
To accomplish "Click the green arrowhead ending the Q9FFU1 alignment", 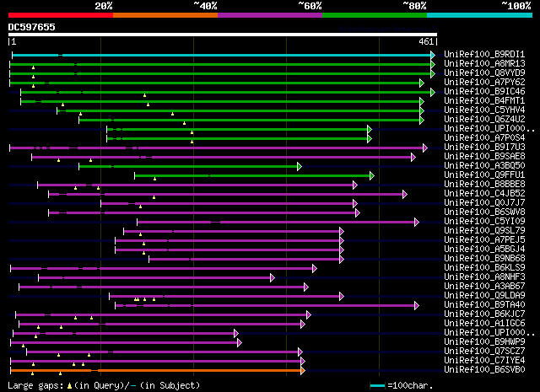I will (x=371, y=176).
